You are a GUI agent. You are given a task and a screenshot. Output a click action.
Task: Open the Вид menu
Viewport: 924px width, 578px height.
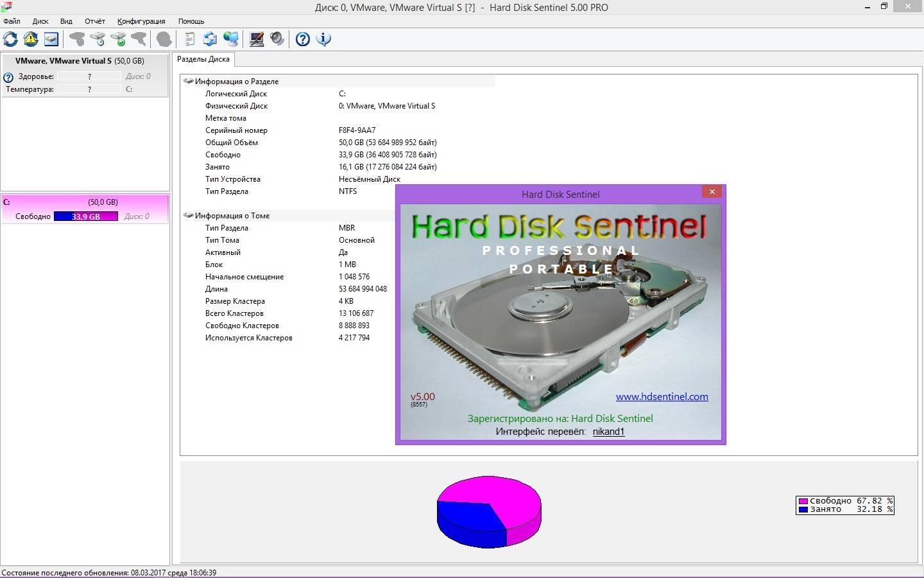click(66, 21)
